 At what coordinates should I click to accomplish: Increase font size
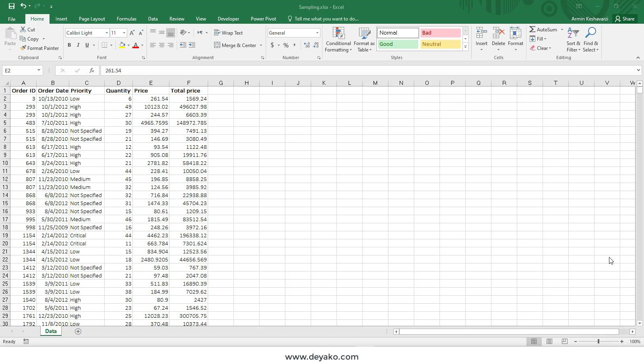click(132, 33)
